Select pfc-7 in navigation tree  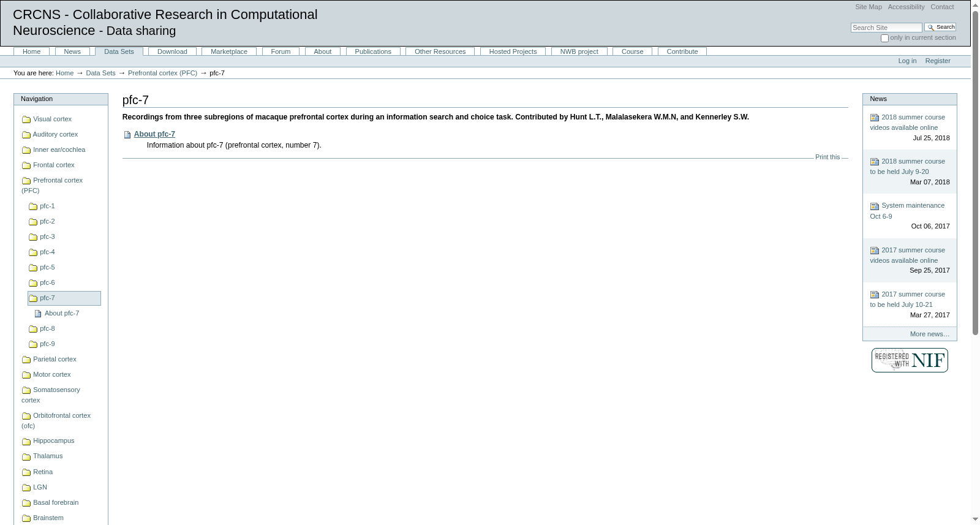[64, 298]
